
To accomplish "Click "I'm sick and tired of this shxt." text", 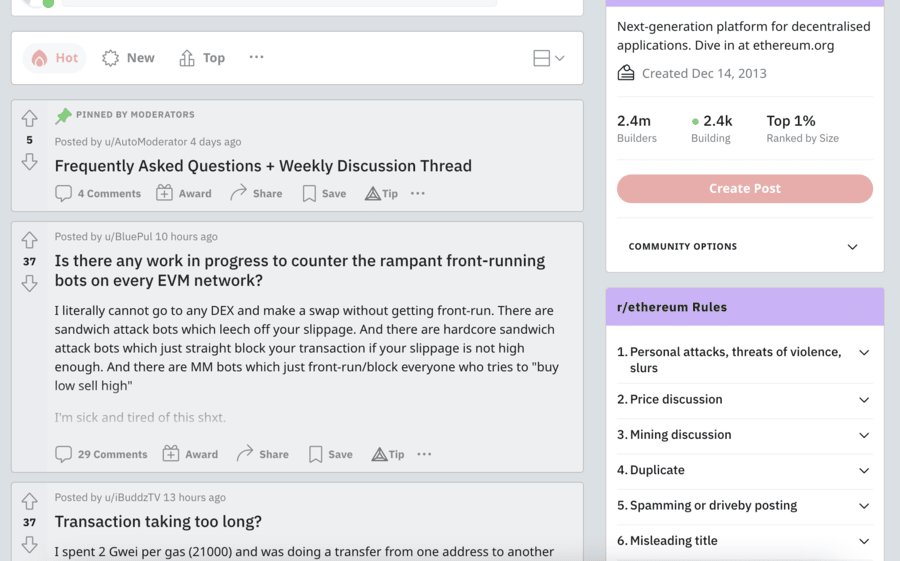I will tap(140, 417).
